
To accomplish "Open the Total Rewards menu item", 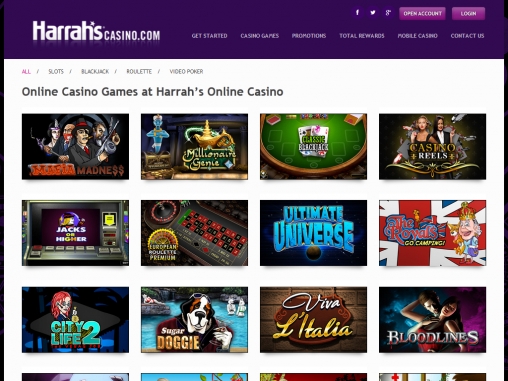I will (362, 36).
